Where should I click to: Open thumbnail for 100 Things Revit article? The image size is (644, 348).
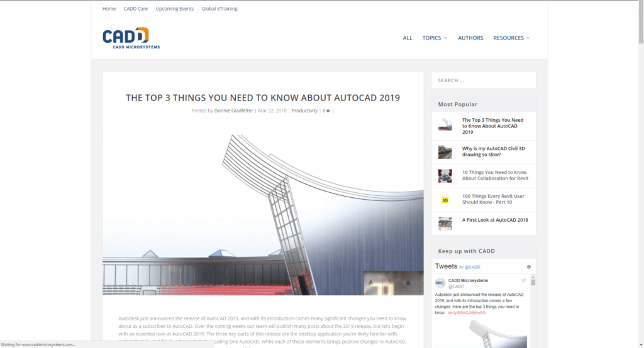(x=445, y=200)
